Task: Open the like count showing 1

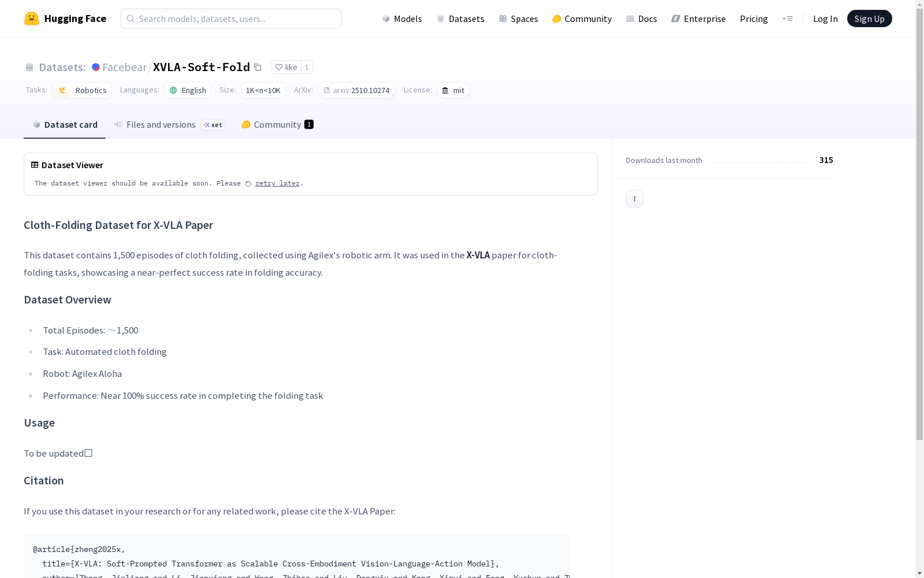Action: pos(307,67)
